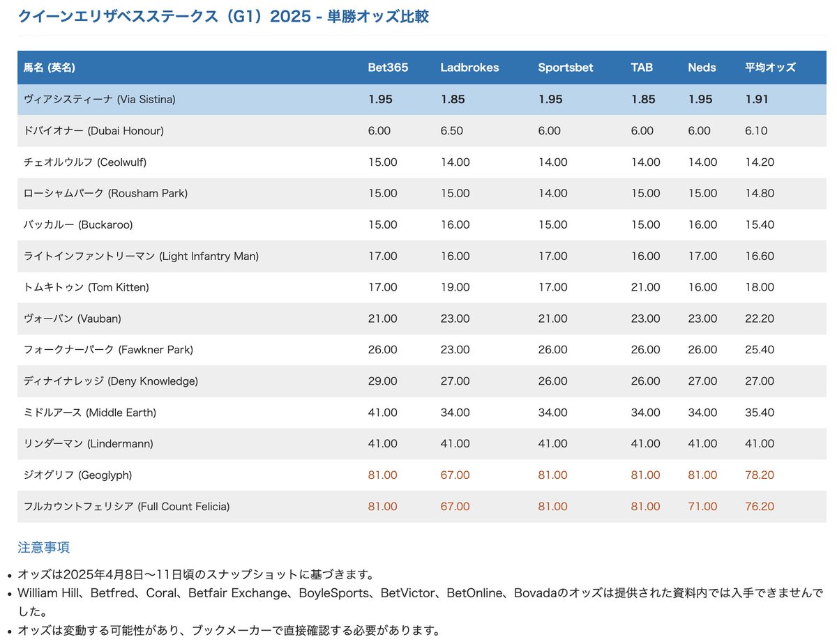
Task: Select the Buckaroo horse name cell
Action: tap(77, 224)
